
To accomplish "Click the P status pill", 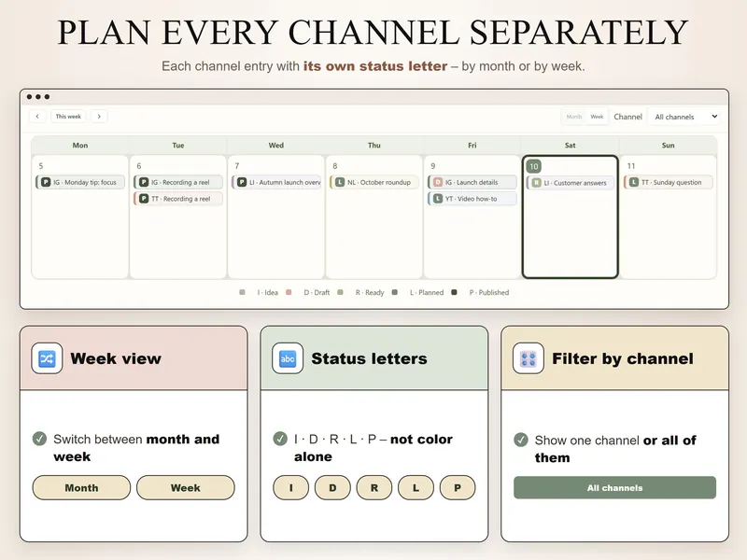I will click(x=458, y=487).
